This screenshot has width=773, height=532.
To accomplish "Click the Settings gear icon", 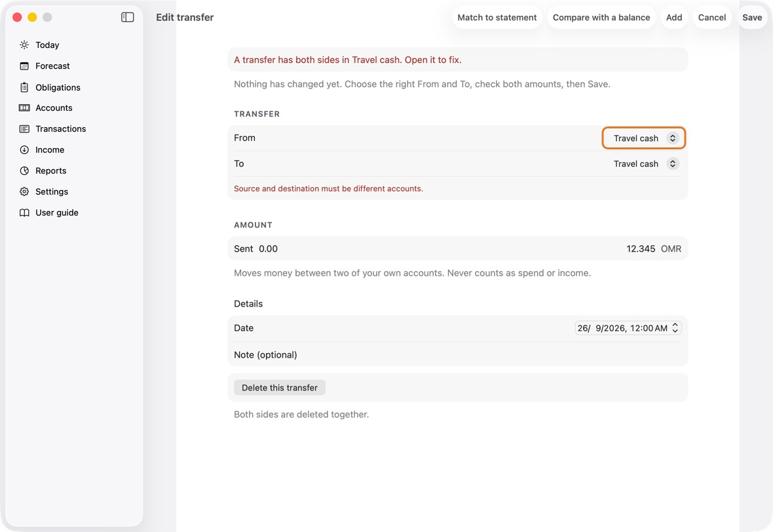I will [24, 192].
